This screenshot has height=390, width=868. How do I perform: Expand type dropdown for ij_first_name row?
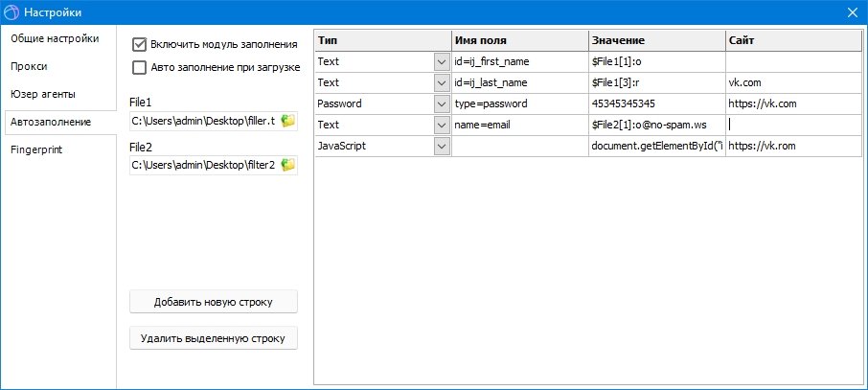coord(442,61)
